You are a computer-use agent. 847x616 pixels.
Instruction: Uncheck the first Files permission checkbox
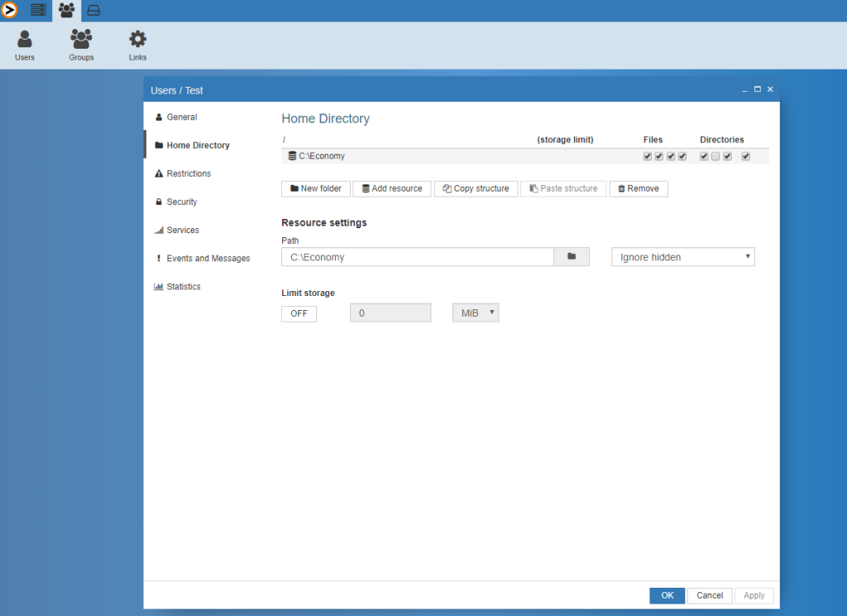(x=647, y=155)
